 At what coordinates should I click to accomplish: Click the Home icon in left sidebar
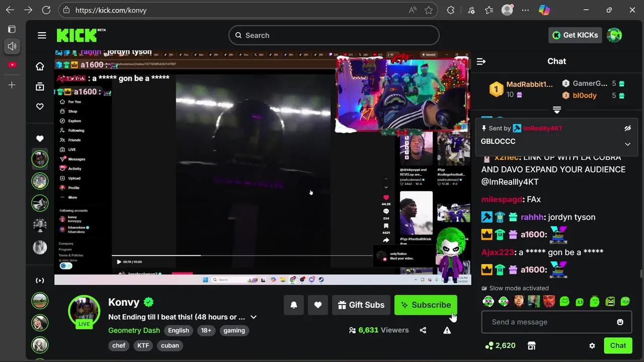pyautogui.click(x=40, y=66)
